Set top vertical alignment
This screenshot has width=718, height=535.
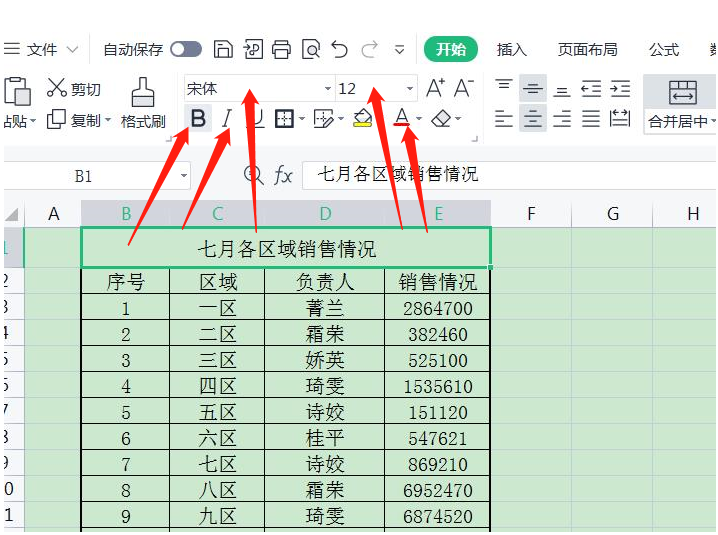click(x=504, y=88)
